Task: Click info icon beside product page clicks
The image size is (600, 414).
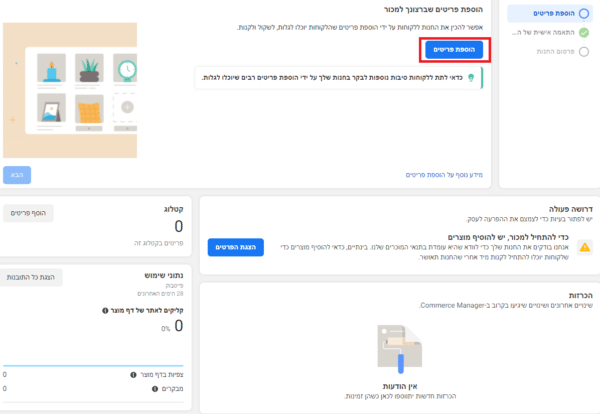Action: (106, 310)
